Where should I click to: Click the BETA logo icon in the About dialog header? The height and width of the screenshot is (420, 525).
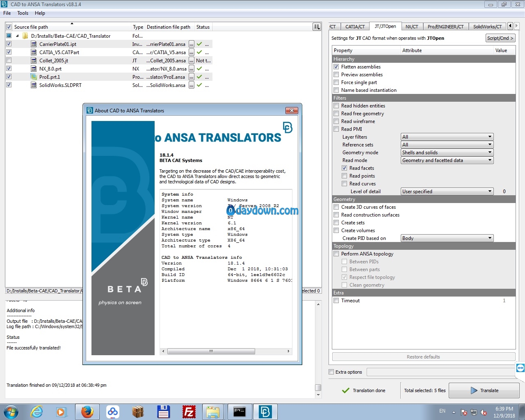pyautogui.click(x=288, y=128)
